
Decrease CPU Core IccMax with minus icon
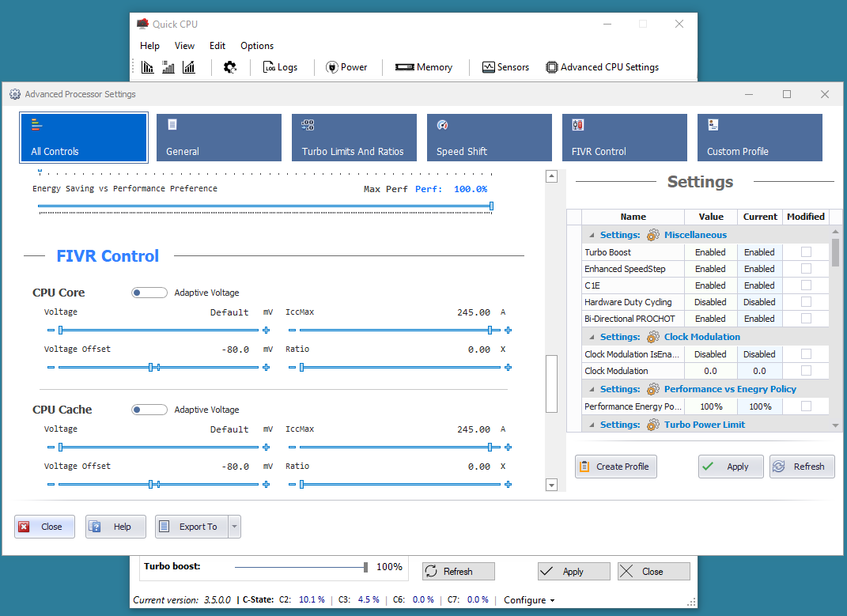click(x=293, y=331)
